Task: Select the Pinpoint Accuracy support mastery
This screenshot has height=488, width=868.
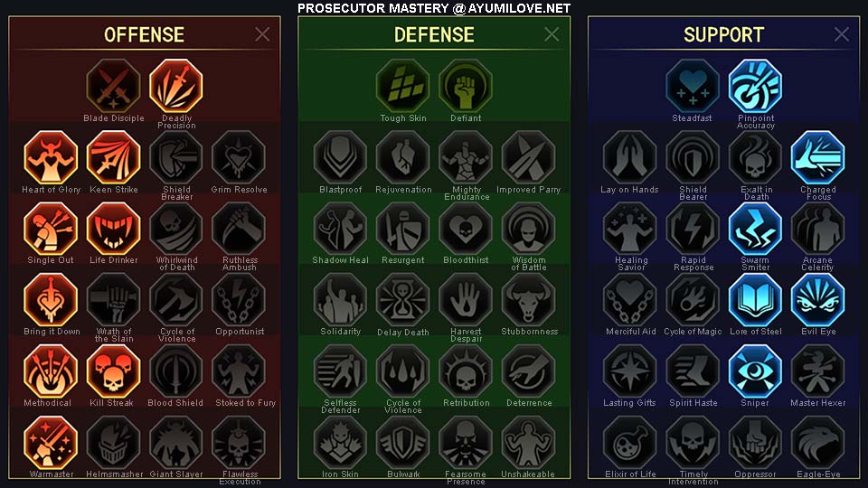Action: coord(755,87)
